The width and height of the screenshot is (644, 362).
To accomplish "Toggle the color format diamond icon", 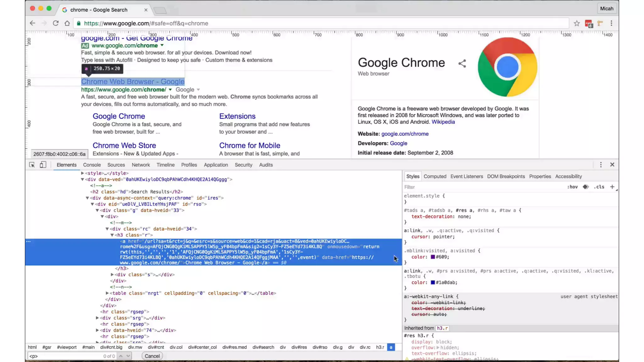I will click(586, 187).
